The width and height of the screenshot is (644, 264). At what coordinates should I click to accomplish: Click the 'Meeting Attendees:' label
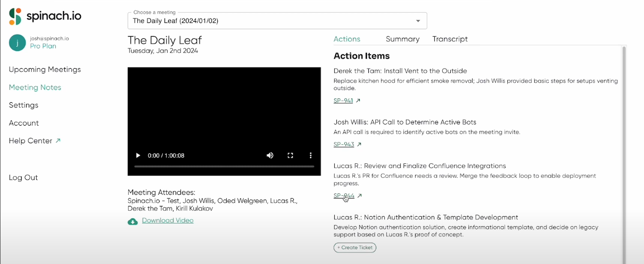[162, 192]
